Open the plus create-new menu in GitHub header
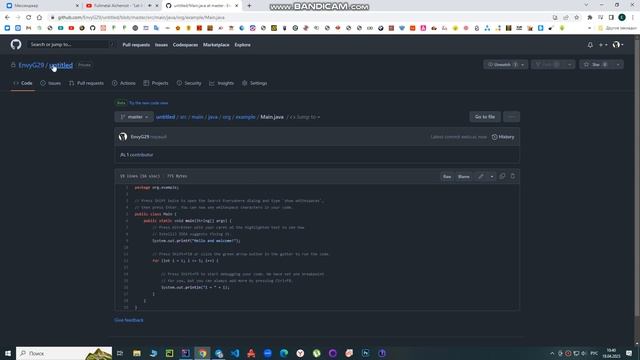 click(x=602, y=45)
